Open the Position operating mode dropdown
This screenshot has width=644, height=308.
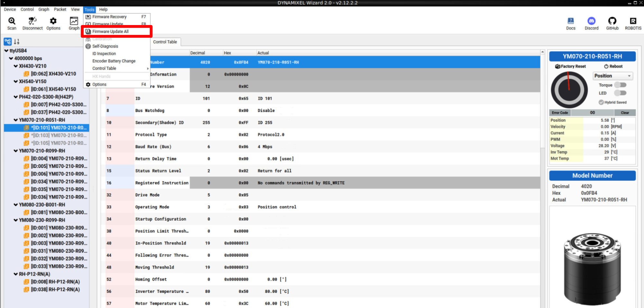613,76
